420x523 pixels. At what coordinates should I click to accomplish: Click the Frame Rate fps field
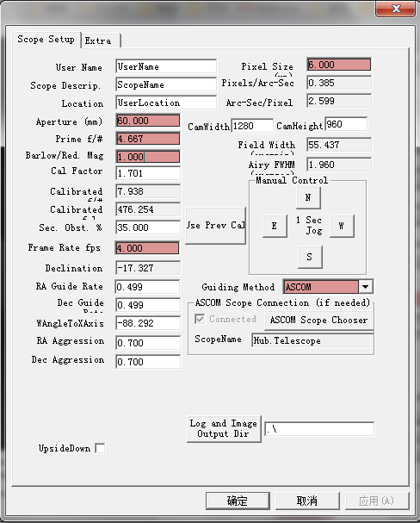[x=147, y=248]
